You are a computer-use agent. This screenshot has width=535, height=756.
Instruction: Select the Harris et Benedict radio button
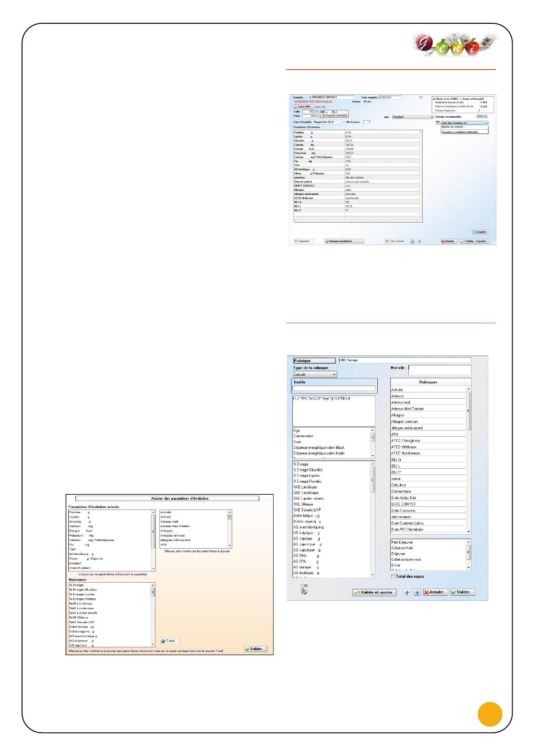(x=460, y=99)
